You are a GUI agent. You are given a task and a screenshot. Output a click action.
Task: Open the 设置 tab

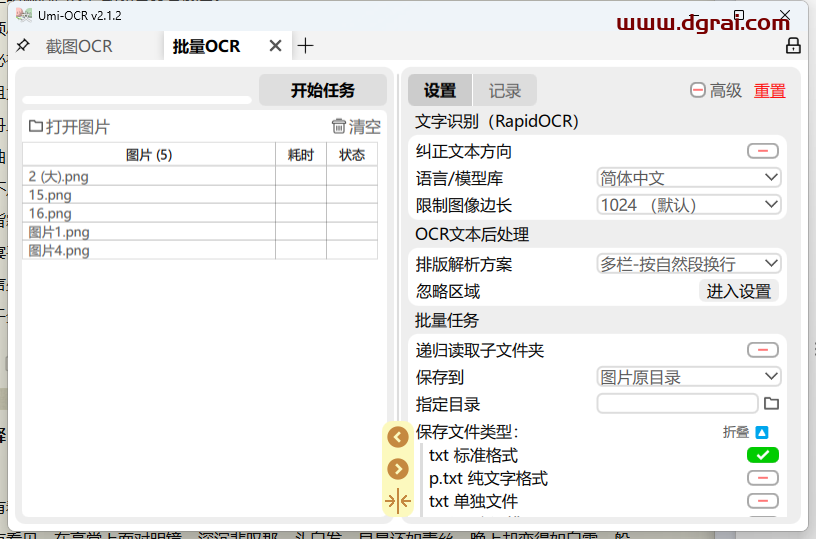pyautogui.click(x=440, y=91)
